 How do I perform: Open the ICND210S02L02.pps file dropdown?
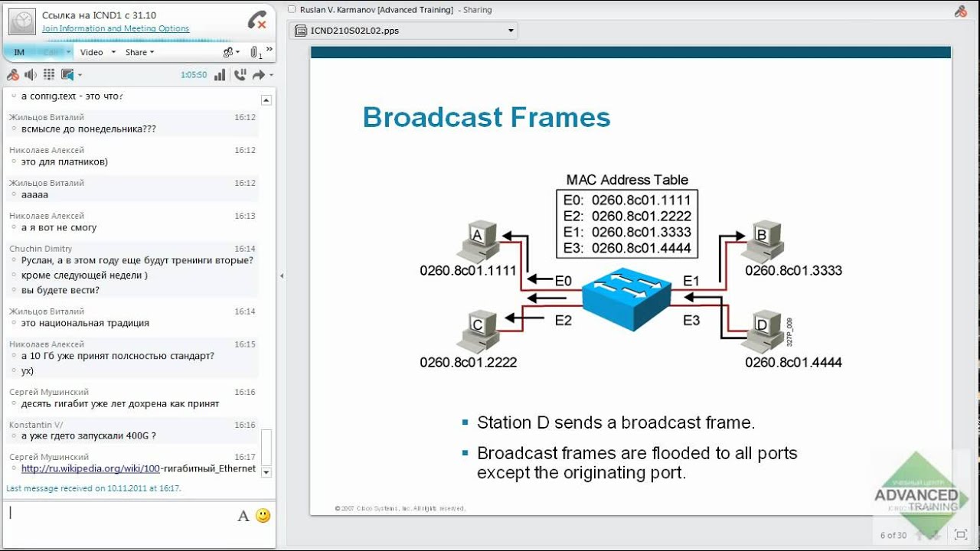[x=403, y=31]
